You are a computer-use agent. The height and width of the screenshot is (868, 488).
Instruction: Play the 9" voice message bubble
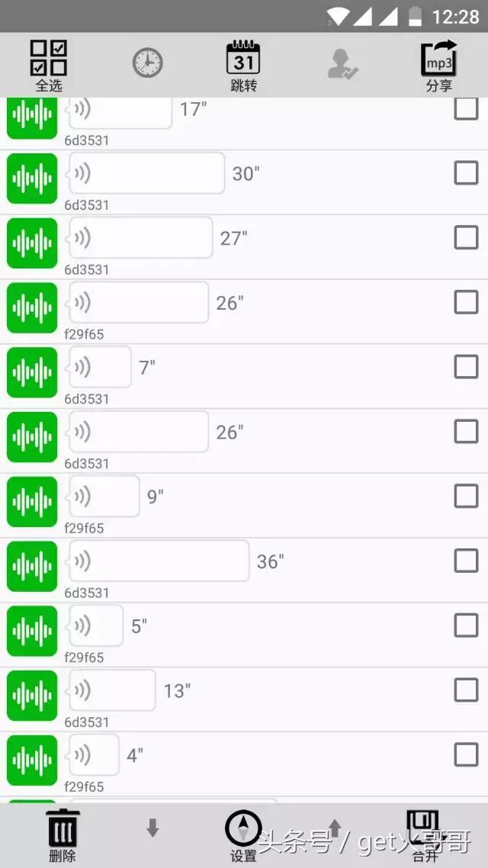(104, 497)
